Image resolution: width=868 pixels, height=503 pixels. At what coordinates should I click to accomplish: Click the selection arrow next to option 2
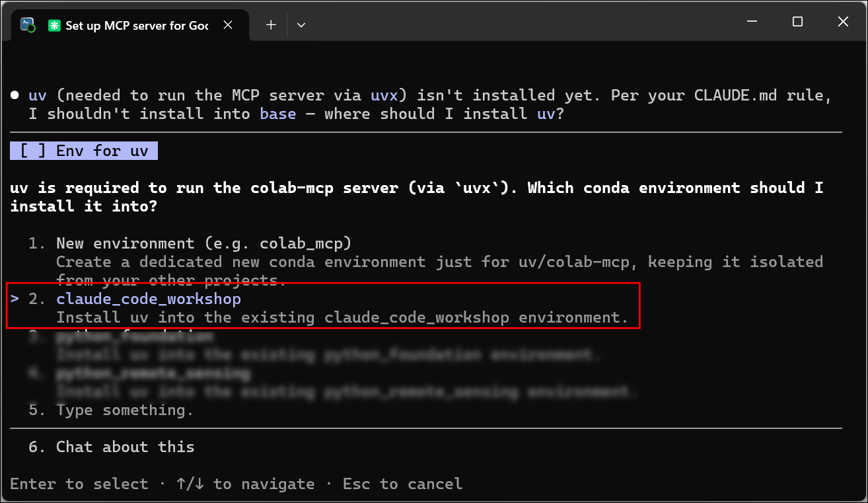tap(15, 299)
